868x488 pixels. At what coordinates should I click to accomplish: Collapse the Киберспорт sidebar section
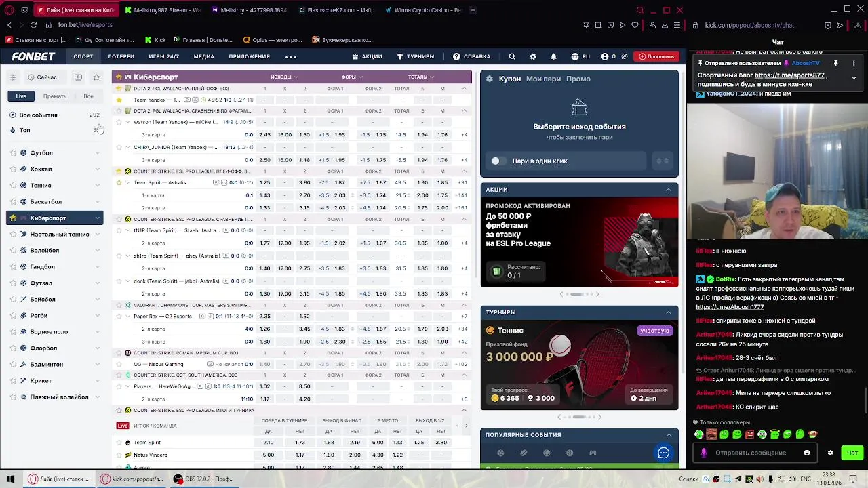pos(97,218)
